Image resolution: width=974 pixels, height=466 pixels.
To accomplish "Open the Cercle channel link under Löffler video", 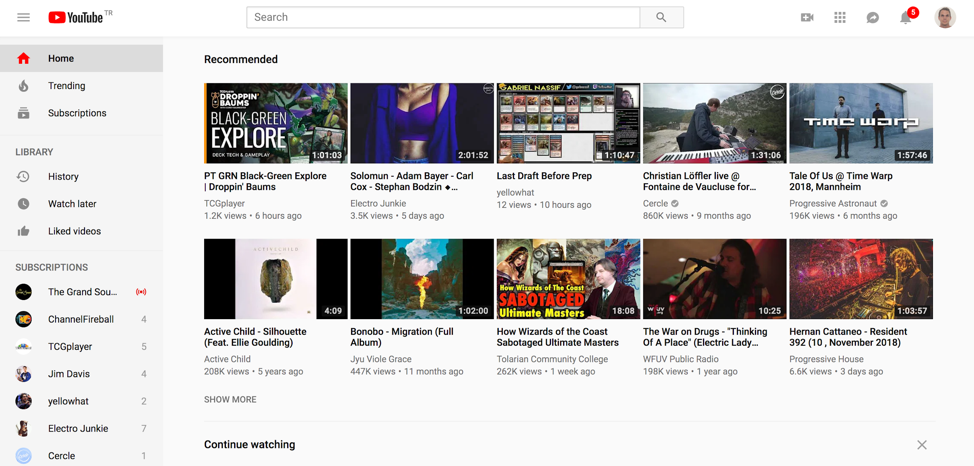I will 655,204.
